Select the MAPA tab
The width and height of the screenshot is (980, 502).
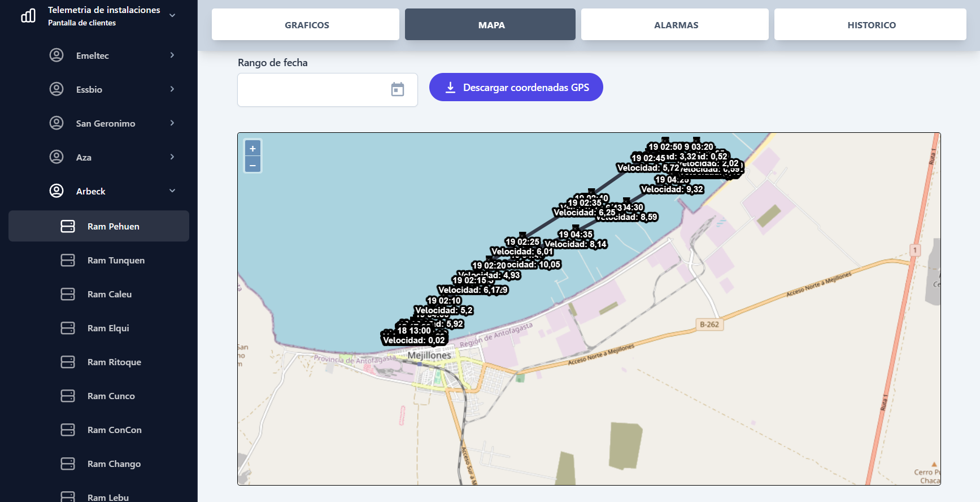tap(490, 24)
